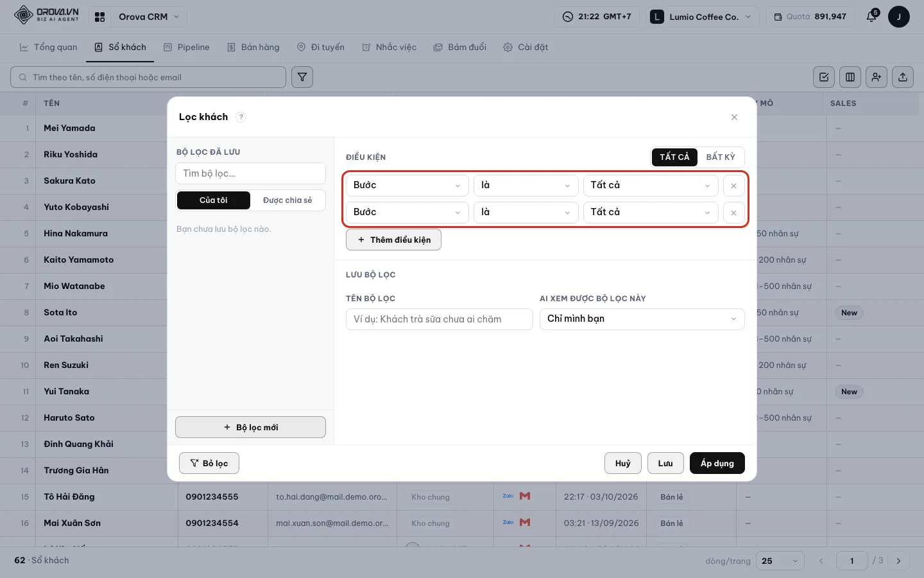Click the Huỷ button
The height and width of the screenshot is (578, 924).
(623, 463)
